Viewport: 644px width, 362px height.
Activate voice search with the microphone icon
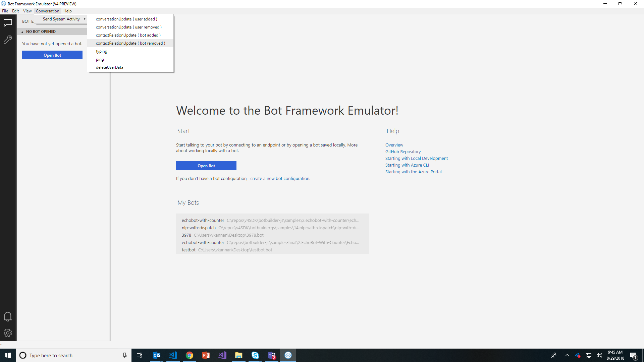(x=124, y=355)
